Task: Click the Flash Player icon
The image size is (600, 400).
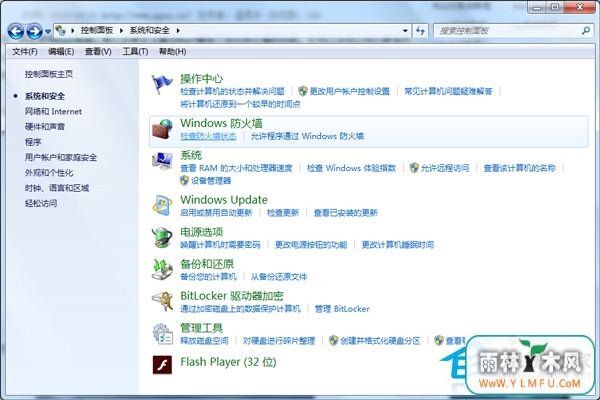Action: coord(162,364)
